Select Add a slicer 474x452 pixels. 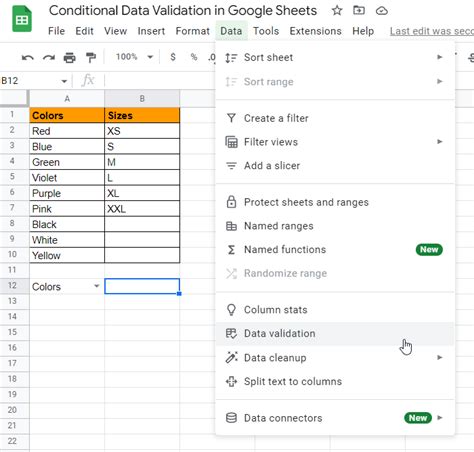[335, 166]
